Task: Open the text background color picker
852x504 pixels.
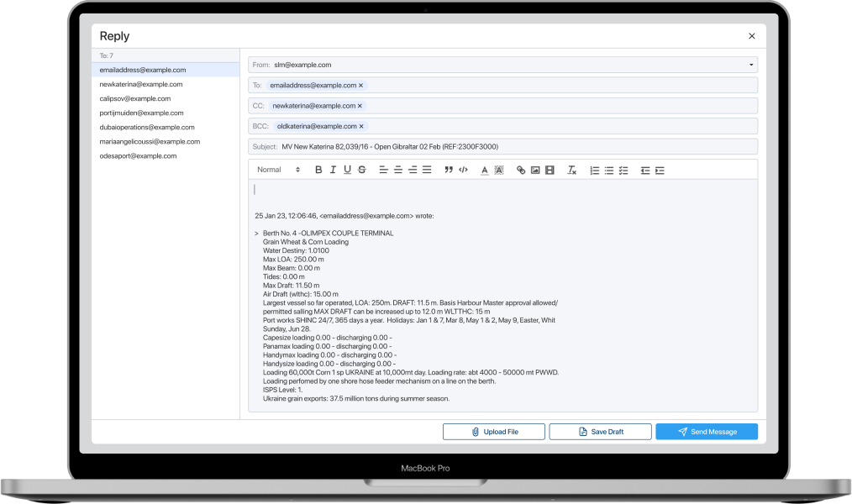Action: tap(499, 170)
